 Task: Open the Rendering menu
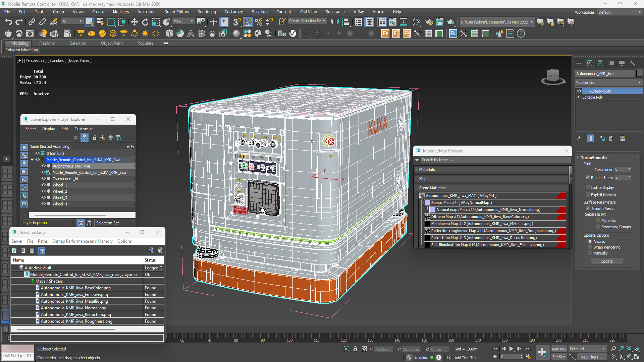207,12
